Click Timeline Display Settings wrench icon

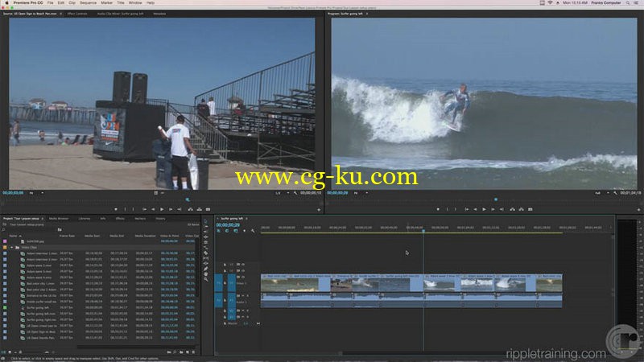pos(253,231)
